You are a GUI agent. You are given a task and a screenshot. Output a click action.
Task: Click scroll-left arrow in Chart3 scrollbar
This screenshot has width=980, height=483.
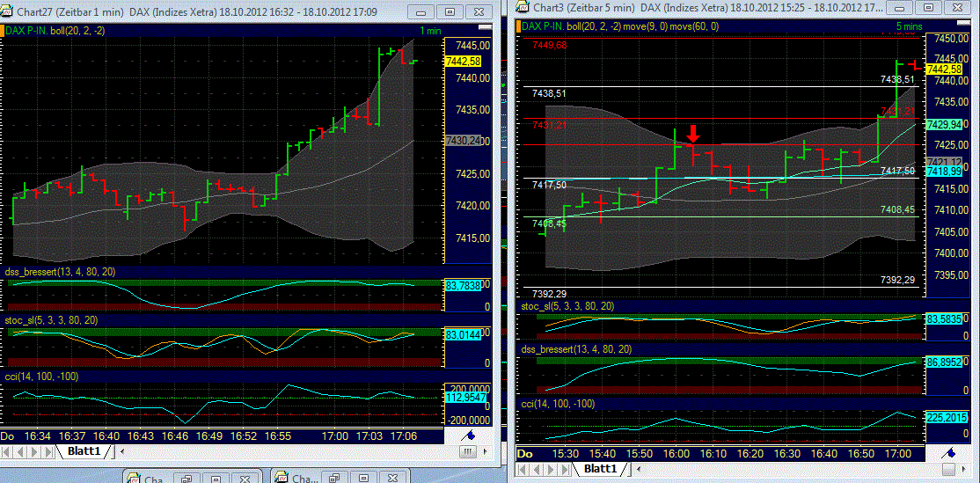[x=640, y=469]
